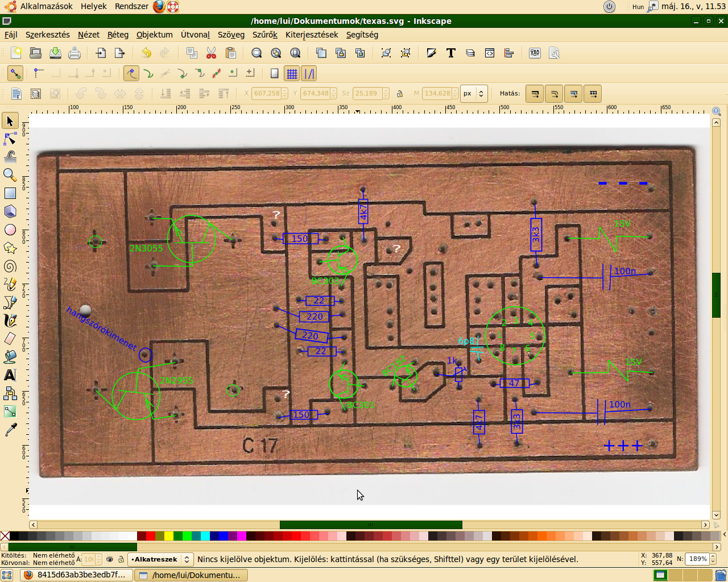Open the Szűrők menu

pyautogui.click(x=264, y=35)
